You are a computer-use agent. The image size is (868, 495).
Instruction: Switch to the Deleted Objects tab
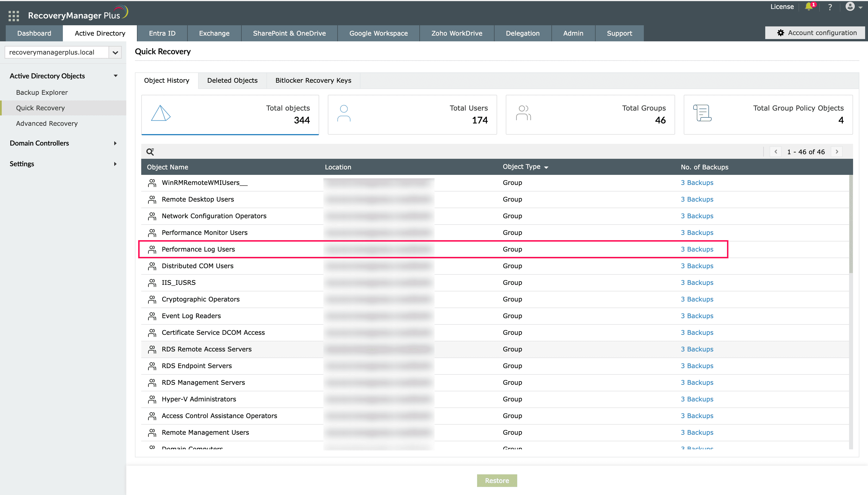point(232,80)
